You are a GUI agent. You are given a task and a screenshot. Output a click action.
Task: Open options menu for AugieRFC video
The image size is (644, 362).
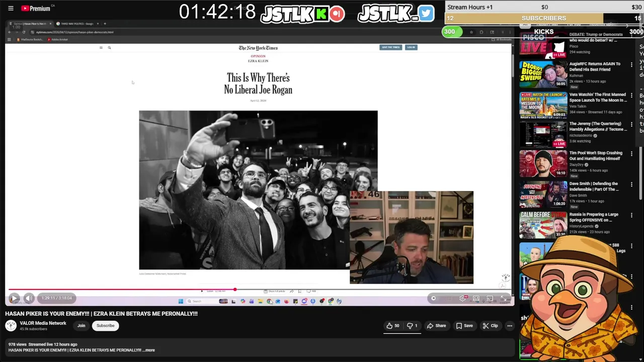coord(631,65)
